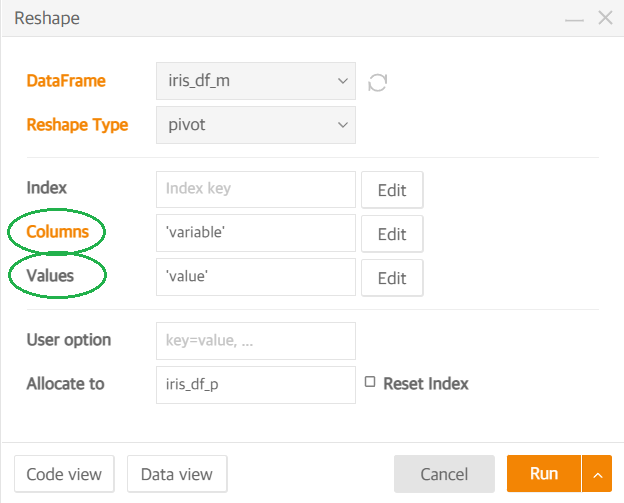The height and width of the screenshot is (503, 624).
Task: Open the Data view
Action: pos(177,474)
